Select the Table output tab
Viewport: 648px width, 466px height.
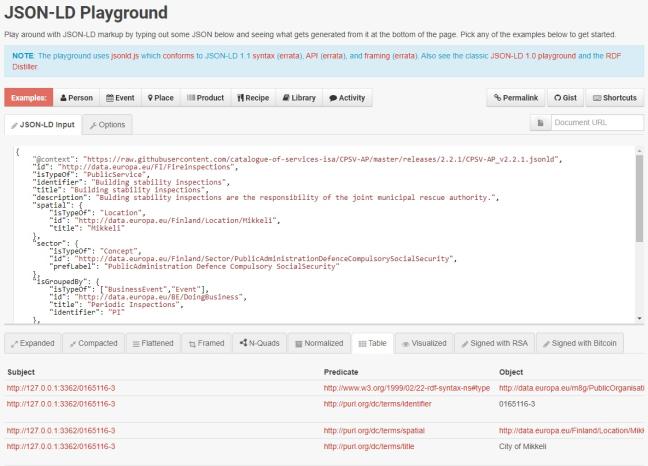373,343
